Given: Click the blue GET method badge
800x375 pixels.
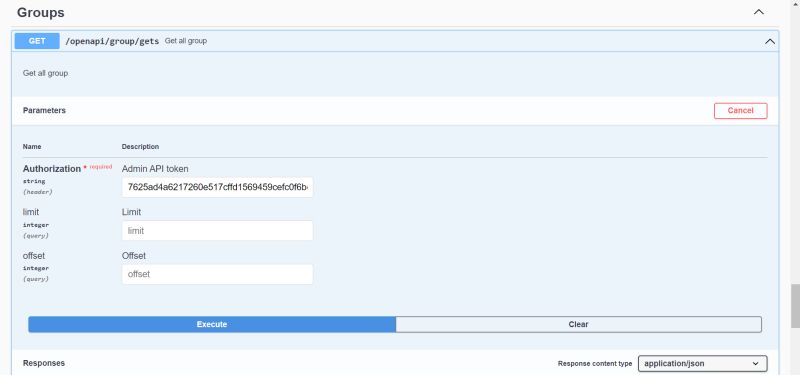Looking at the screenshot, I should tap(37, 41).
